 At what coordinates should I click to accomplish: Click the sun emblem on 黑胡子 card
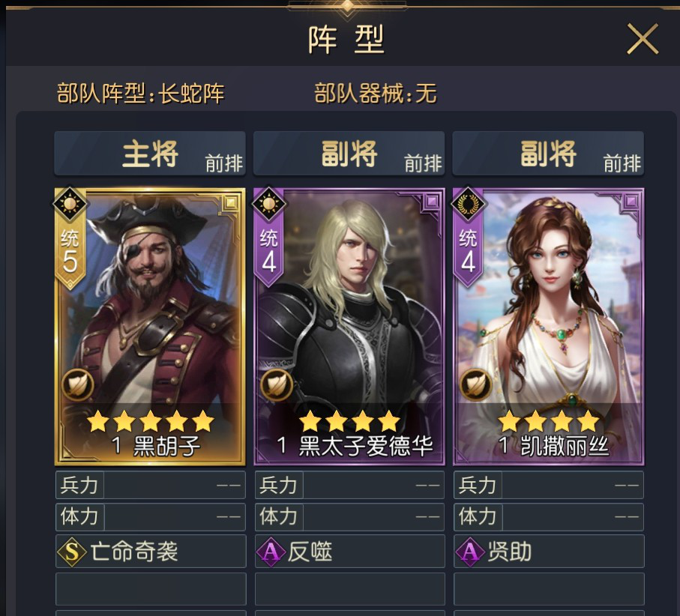coord(70,202)
